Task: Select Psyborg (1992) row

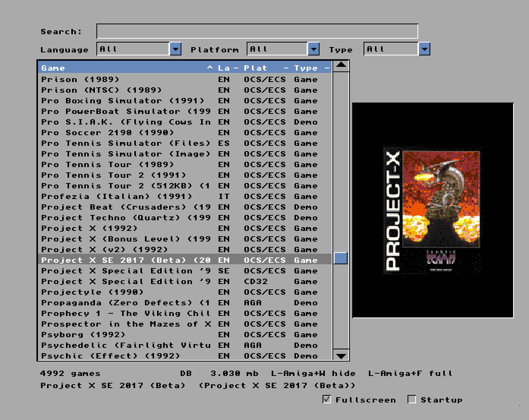Action: tap(185, 335)
